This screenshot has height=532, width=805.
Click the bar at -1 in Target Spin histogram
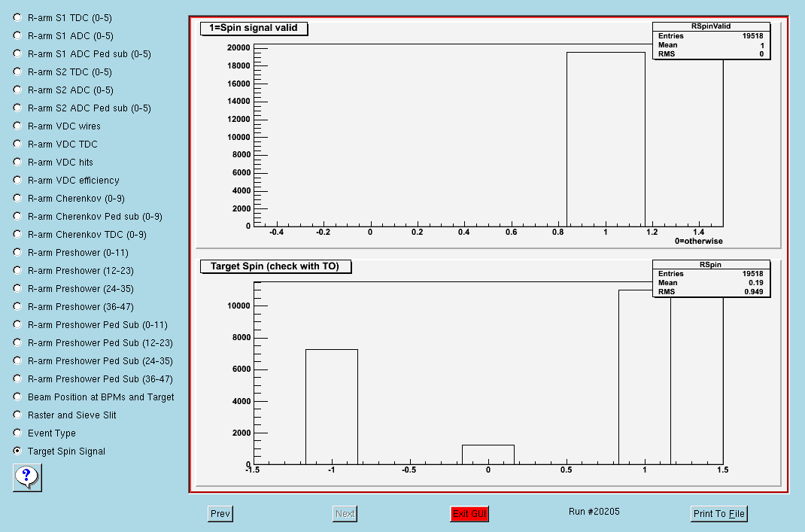tap(332, 406)
